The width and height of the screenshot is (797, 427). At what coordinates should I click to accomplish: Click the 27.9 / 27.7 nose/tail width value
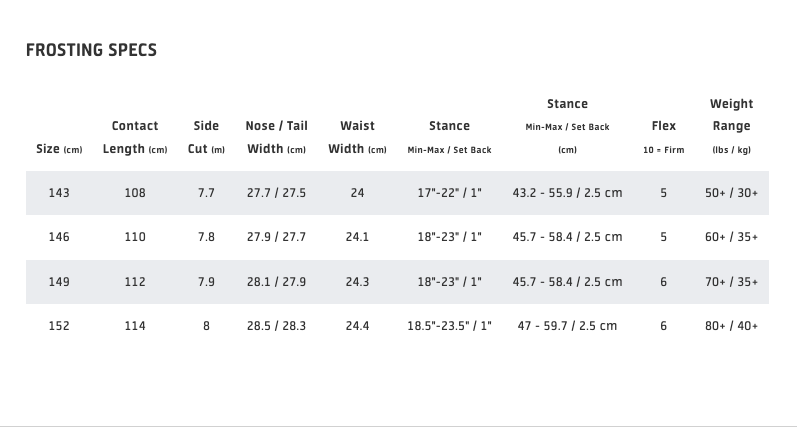click(276, 237)
